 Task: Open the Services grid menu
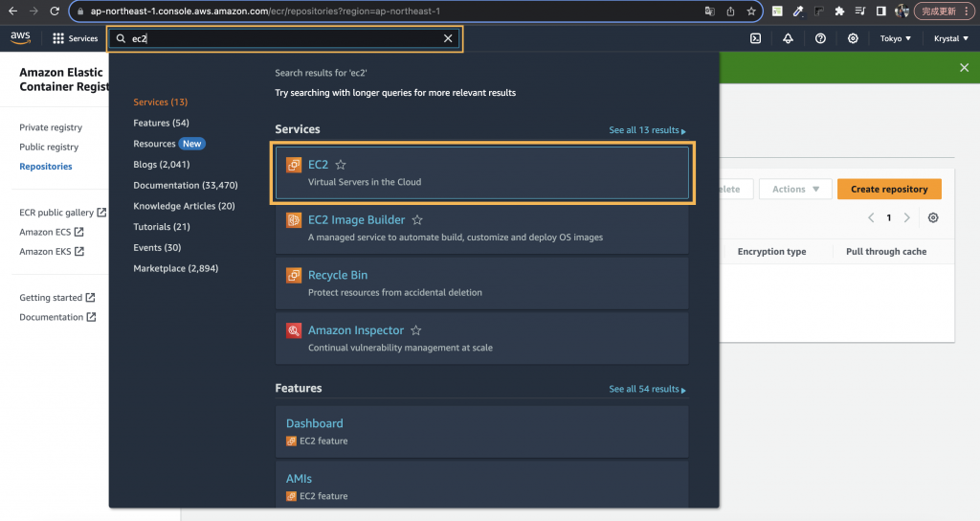75,38
